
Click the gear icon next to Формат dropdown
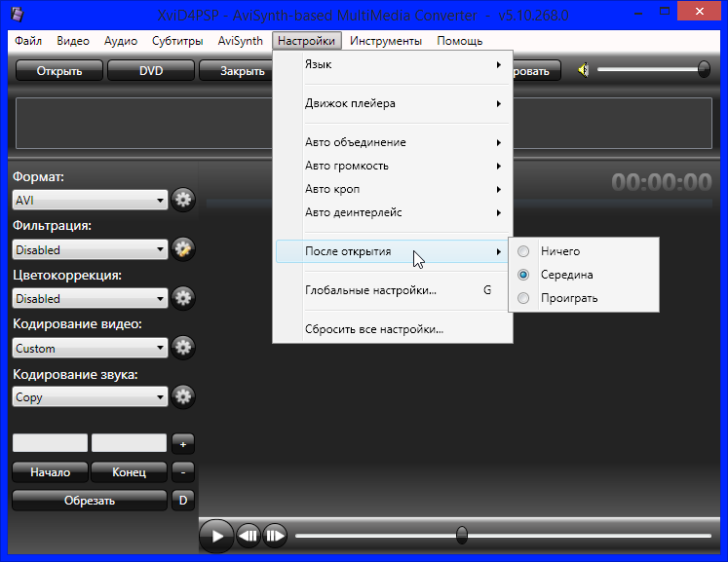point(183,200)
